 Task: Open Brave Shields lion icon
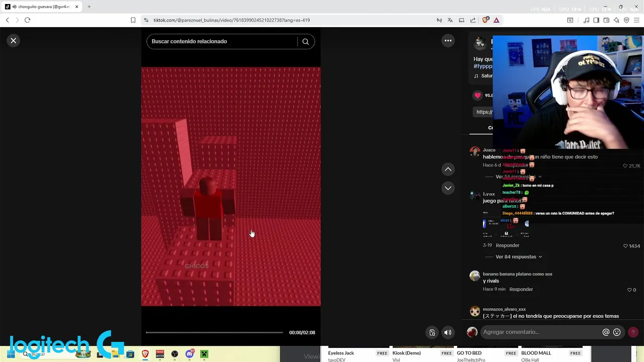coord(485,20)
